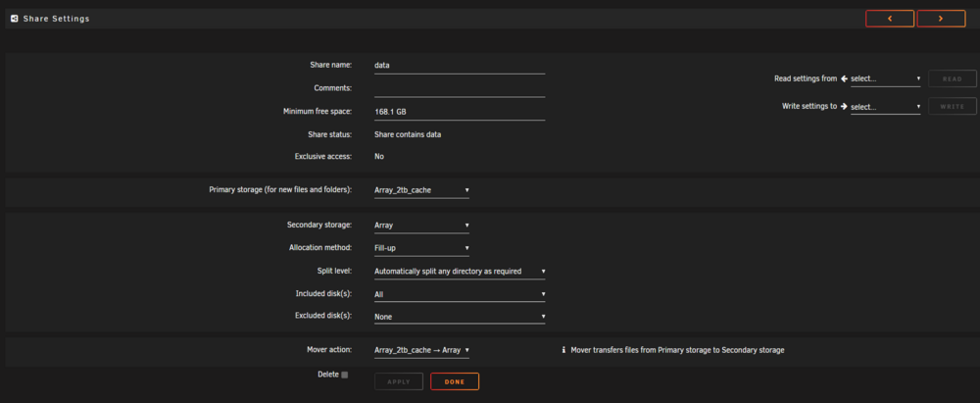Click the READ button

(x=953, y=78)
